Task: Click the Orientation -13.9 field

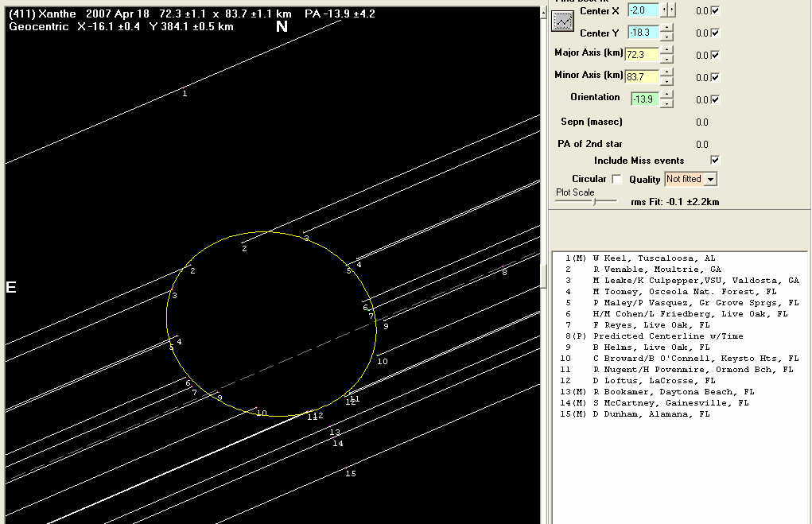Action: pos(645,99)
